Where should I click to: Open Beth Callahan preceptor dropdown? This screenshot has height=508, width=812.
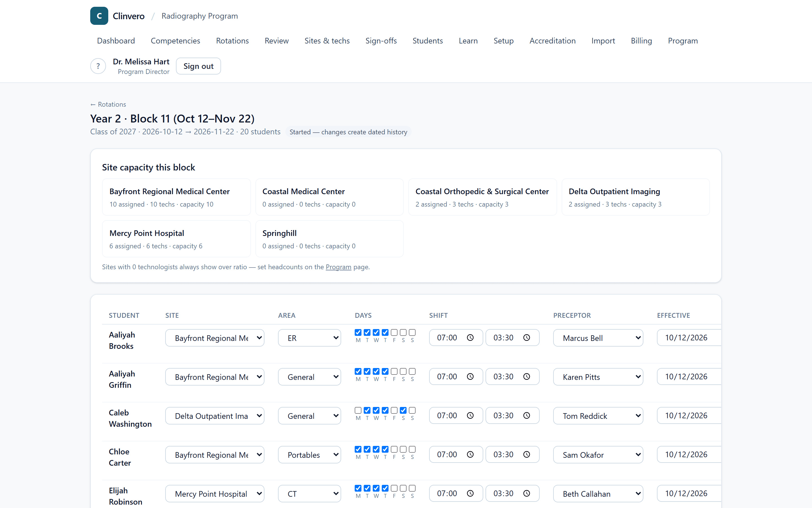[598, 494]
